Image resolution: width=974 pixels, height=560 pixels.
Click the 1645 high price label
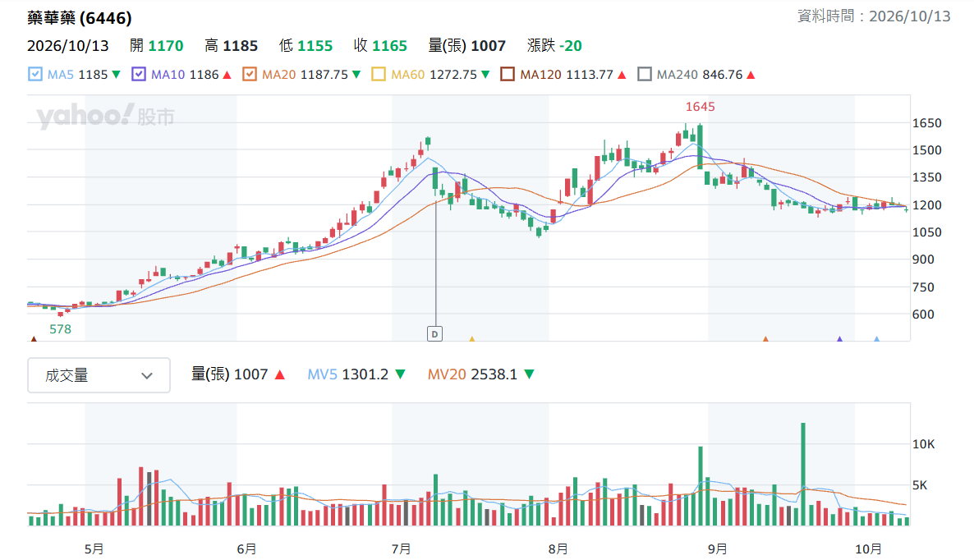point(700,107)
